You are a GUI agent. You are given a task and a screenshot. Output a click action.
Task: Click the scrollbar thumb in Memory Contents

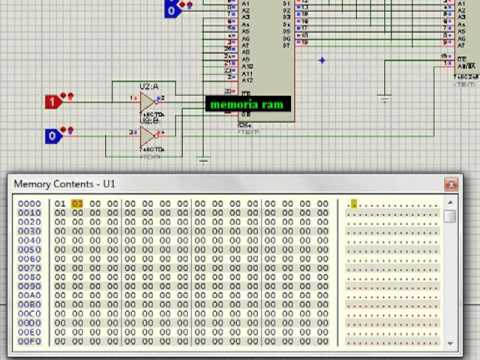point(450,216)
